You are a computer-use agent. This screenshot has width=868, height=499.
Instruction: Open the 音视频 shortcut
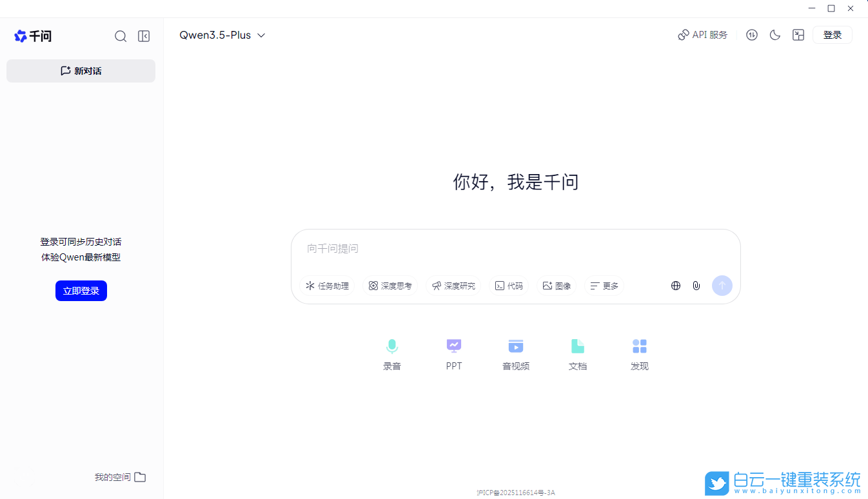tap(516, 354)
